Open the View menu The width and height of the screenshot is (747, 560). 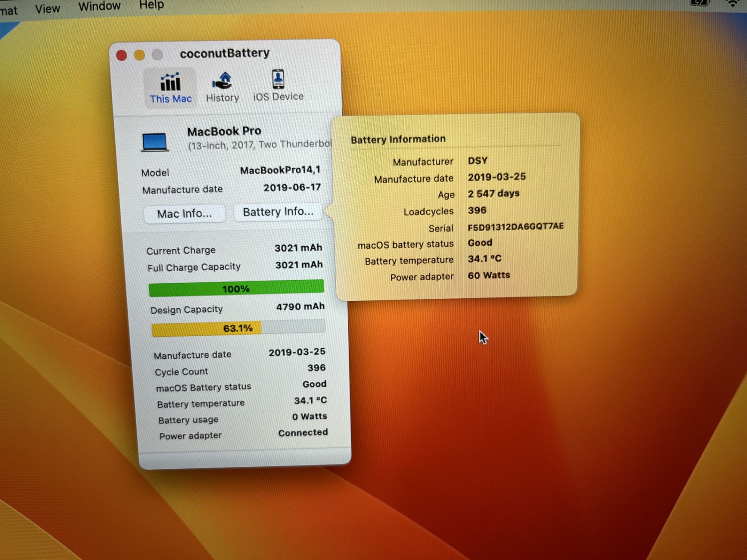click(x=47, y=9)
